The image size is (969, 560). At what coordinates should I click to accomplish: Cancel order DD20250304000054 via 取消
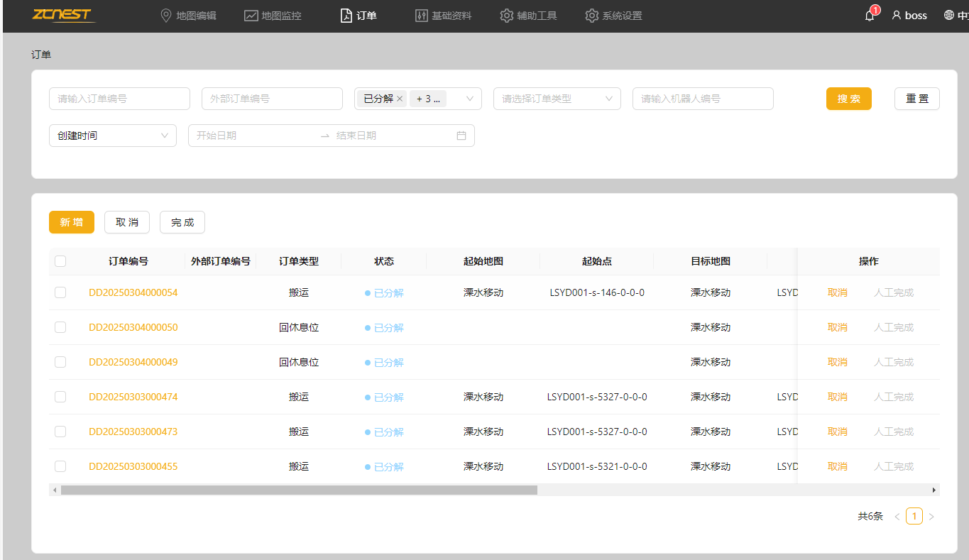[838, 292]
